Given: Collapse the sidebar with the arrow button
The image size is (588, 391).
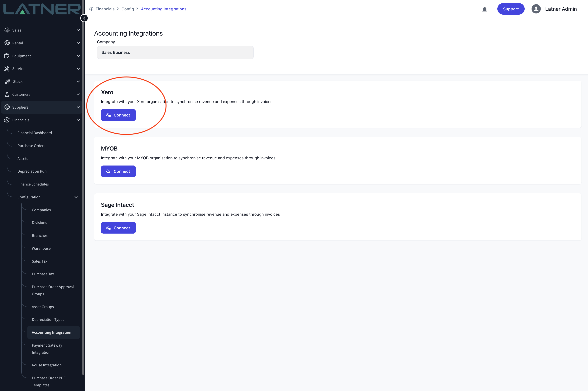Looking at the screenshot, I should [x=84, y=18].
